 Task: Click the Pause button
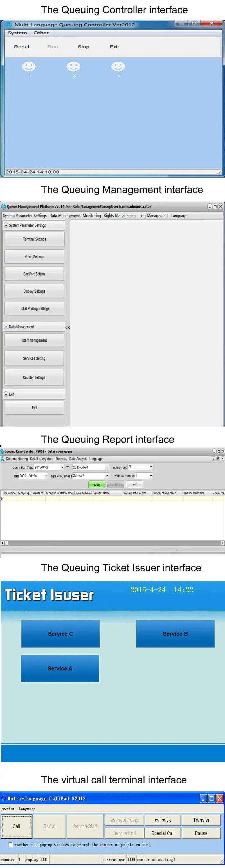click(x=201, y=833)
